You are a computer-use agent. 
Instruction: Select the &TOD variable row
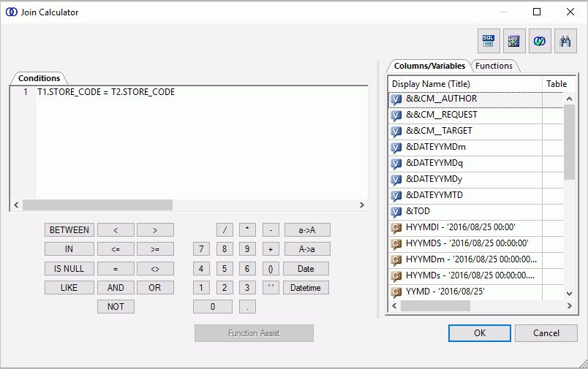click(476, 213)
